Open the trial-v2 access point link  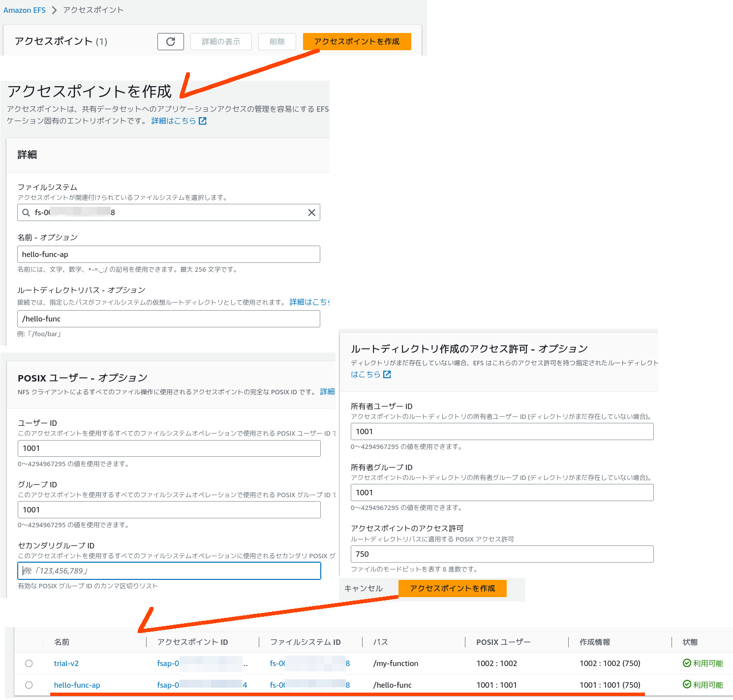(66, 664)
